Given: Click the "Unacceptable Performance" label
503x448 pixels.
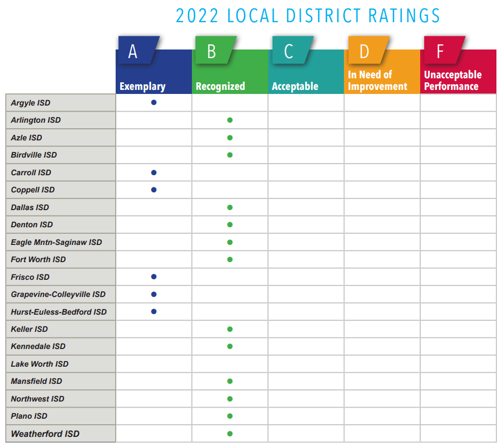Looking at the screenshot, I should [452, 80].
